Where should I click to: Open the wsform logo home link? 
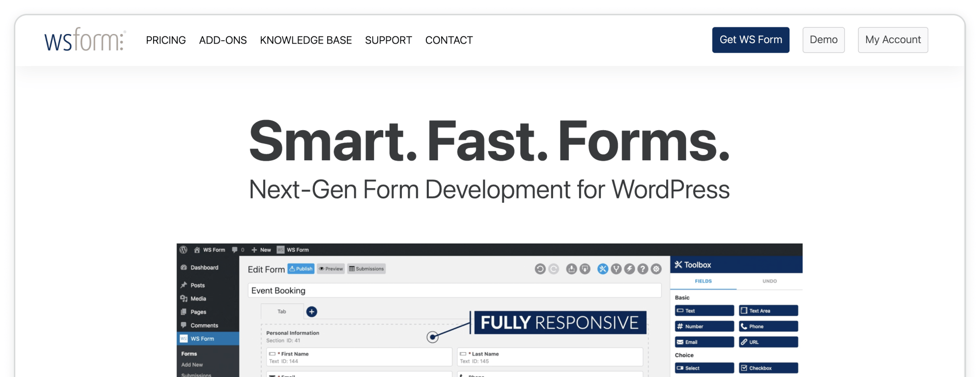(85, 40)
